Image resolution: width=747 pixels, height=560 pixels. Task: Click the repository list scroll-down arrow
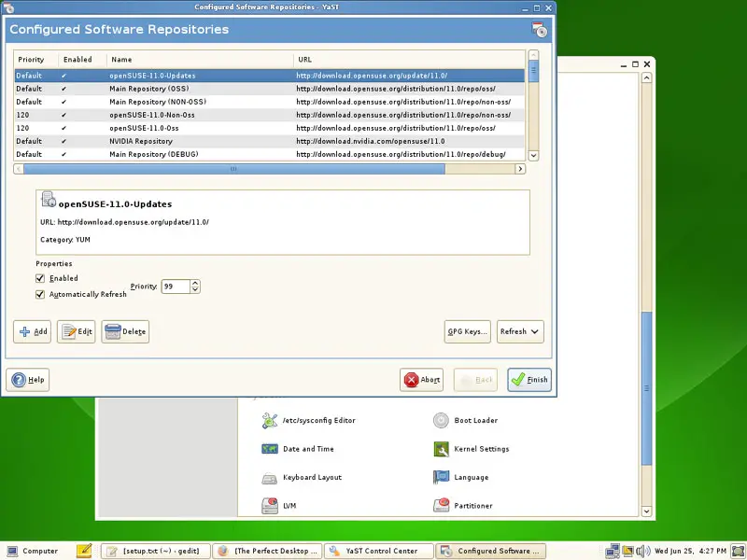pyautogui.click(x=533, y=156)
